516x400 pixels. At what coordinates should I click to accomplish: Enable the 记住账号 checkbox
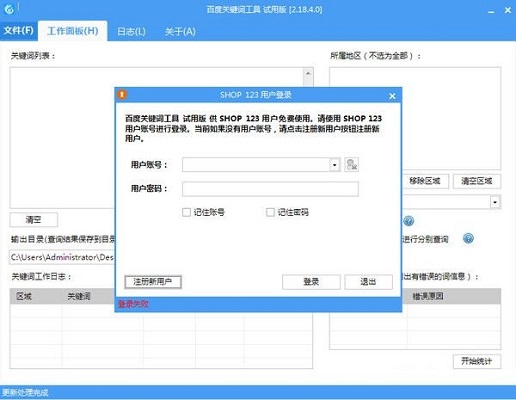click(x=186, y=212)
